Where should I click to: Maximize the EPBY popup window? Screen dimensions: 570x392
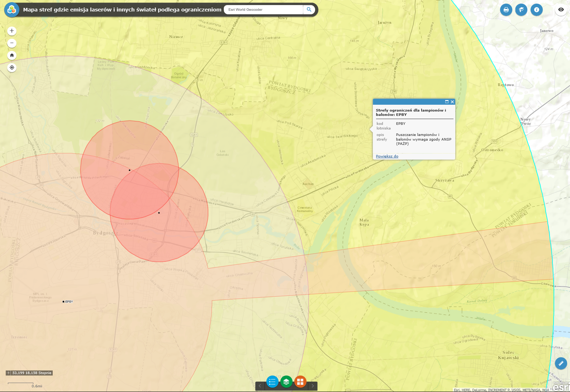click(x=447, y=102)
